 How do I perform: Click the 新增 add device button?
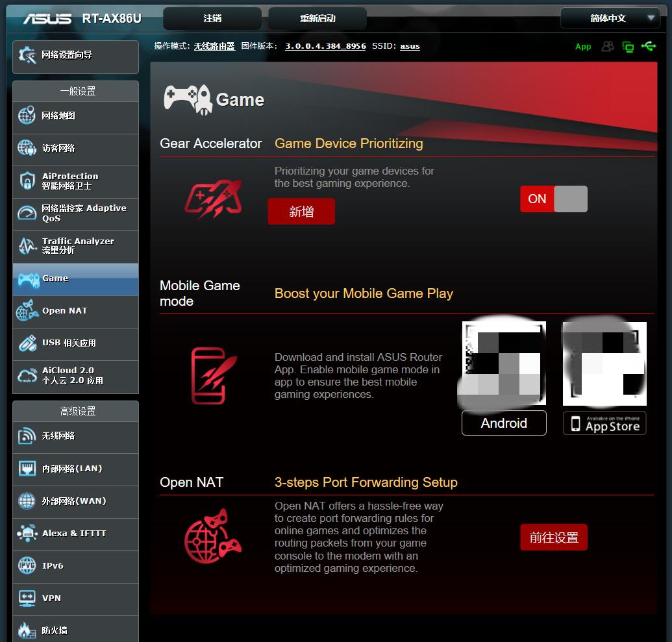point(301,212)
